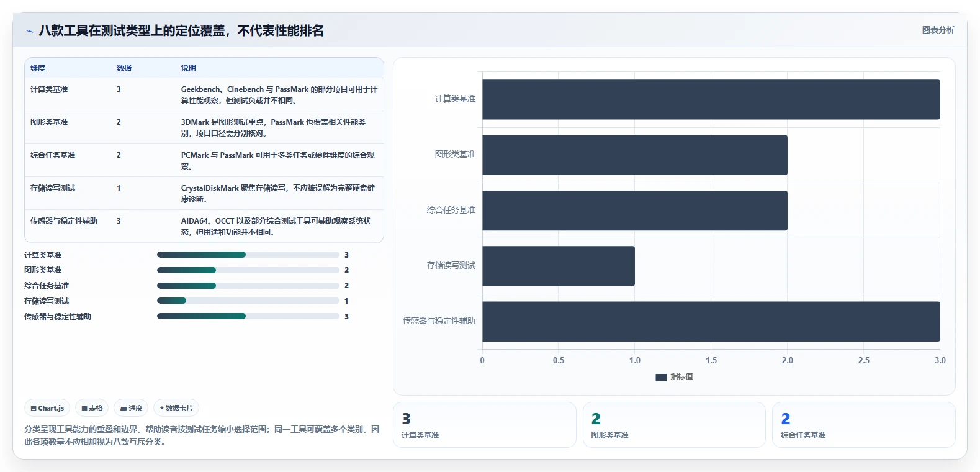Click the 图表分析 tag at top right
Image resolution: width=980 pixels, height=472 pixels.
[x=938, y=30]
